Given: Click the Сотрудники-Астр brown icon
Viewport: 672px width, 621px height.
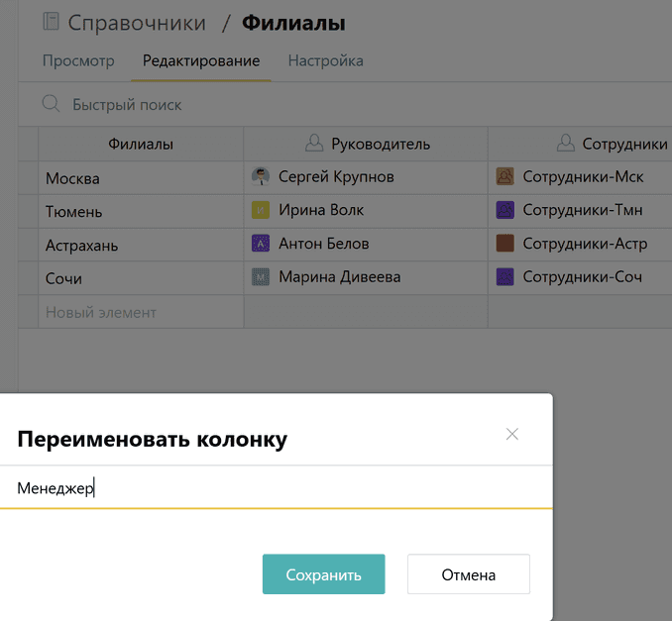Looking at the screenshot, I should click(505, 244).
